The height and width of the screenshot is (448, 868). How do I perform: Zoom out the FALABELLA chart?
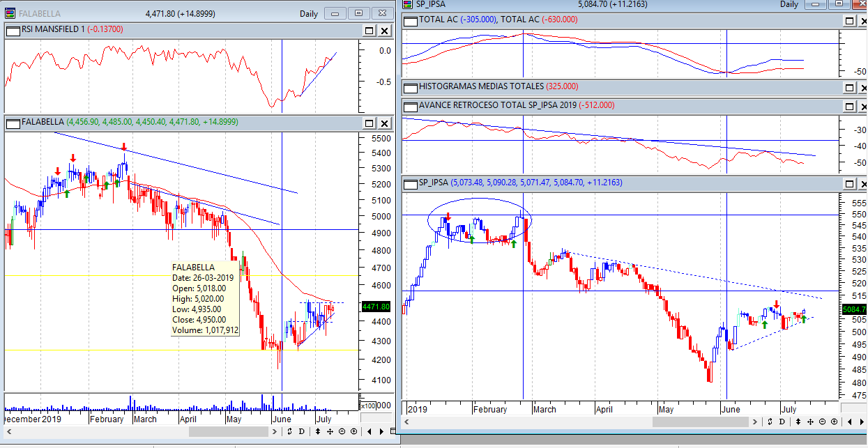click(x=342, y=431)
